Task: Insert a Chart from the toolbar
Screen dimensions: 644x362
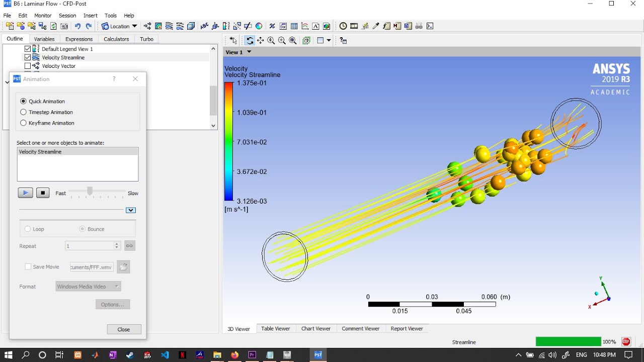Action: tap(305, 26)
